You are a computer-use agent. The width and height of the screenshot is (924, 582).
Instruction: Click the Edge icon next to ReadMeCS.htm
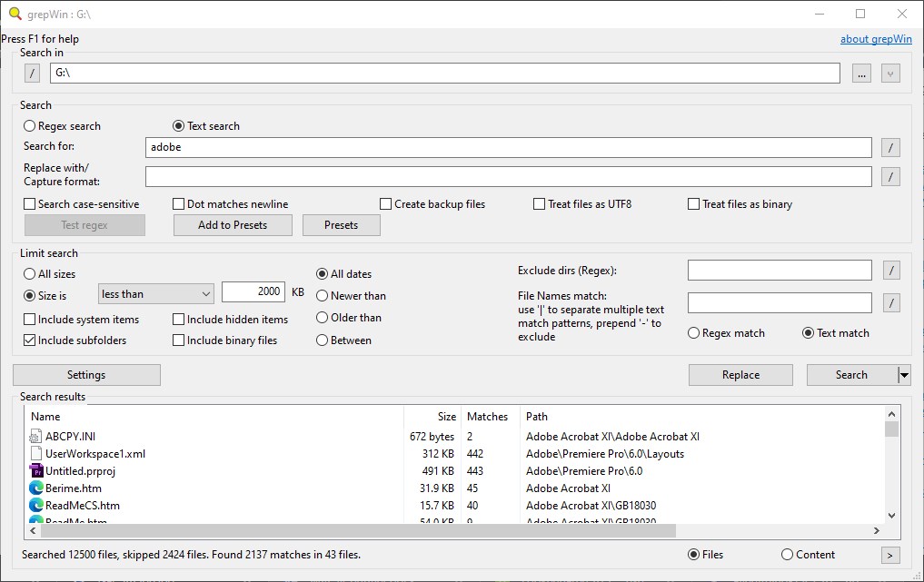[36, 505]
